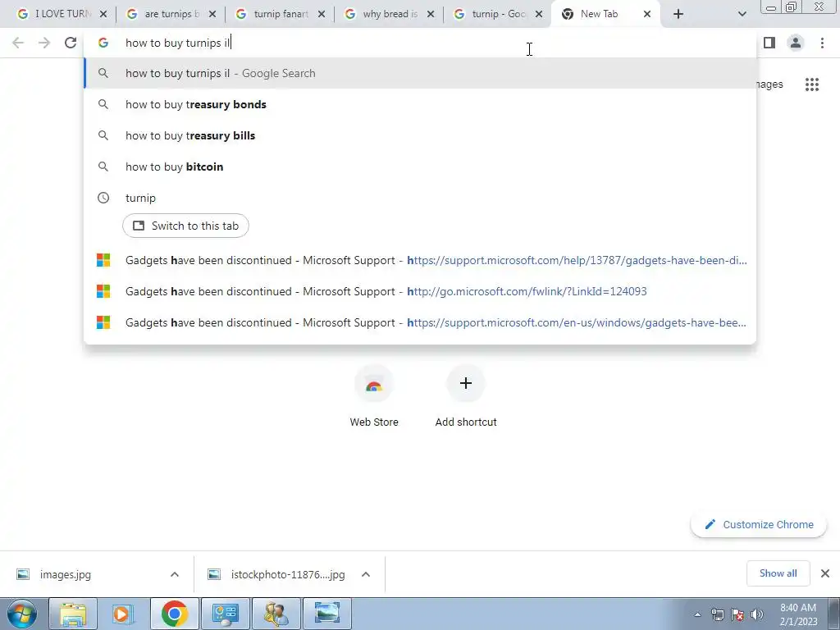Show hidden system tray icons
Viewport: 840px width, 630px height.
click(697, 615)
